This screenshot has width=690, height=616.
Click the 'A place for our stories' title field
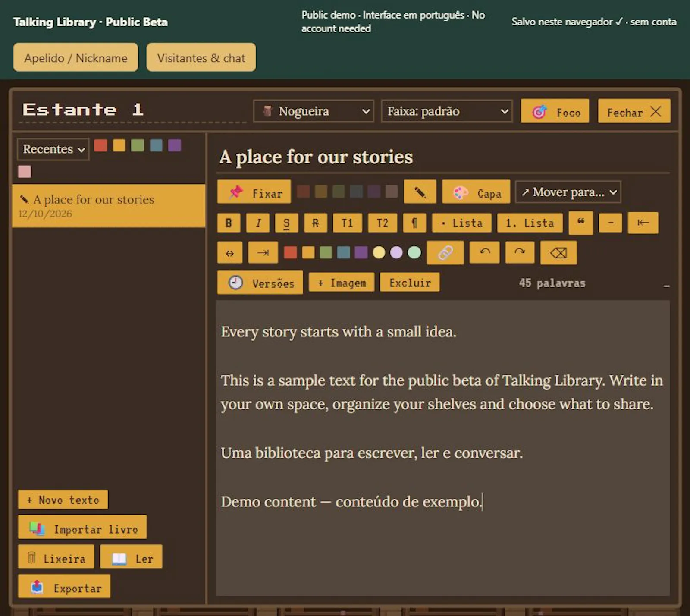pyautogui.click(x=443, y=157)
